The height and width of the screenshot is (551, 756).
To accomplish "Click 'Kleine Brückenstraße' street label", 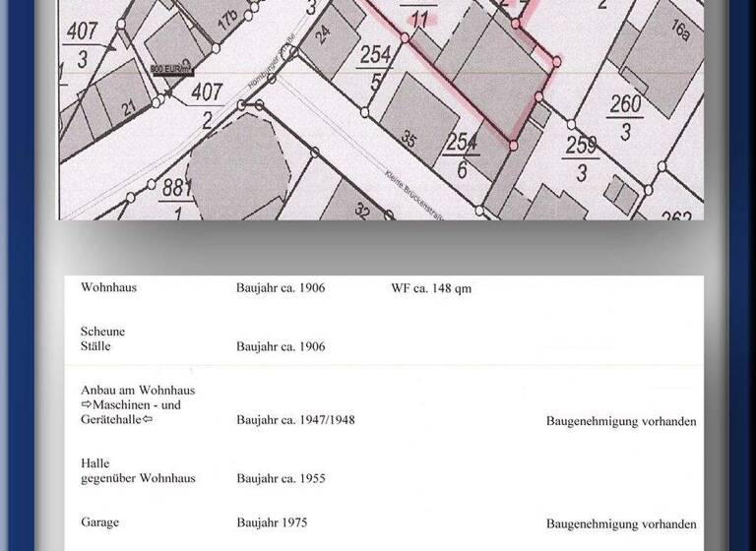I will click(x=413, y=194).
